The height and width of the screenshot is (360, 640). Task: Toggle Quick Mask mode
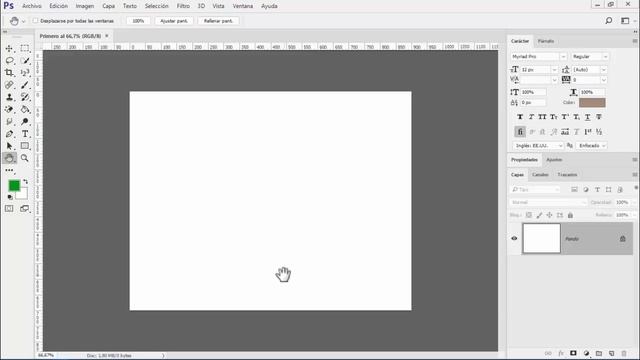pos(9,209)
